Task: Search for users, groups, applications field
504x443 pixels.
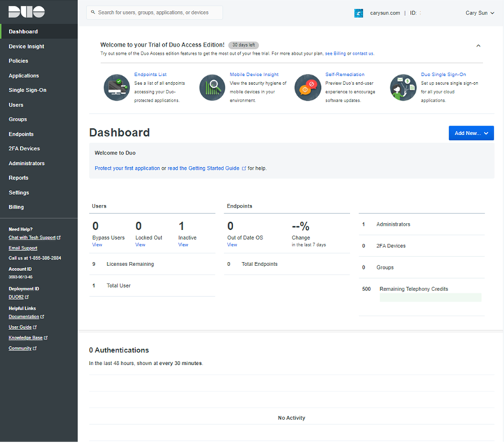Action: (155, 13)
